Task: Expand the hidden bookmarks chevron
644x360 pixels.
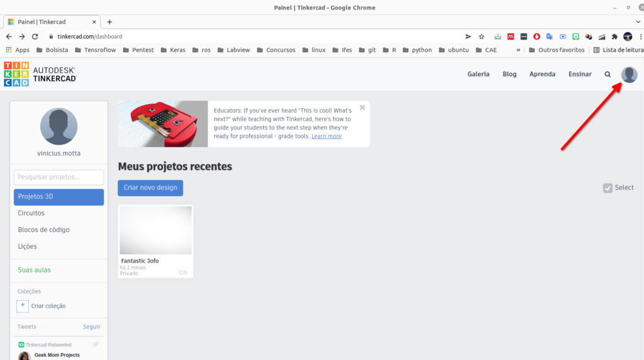Action: 518,50
